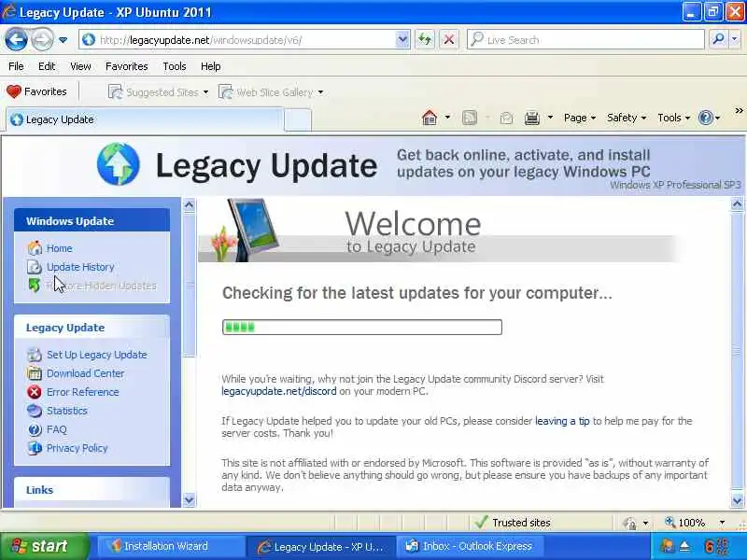This screenshot has width=747, height=560.
Task: Click the blue Help question mark icon
Action: [706, 118]
